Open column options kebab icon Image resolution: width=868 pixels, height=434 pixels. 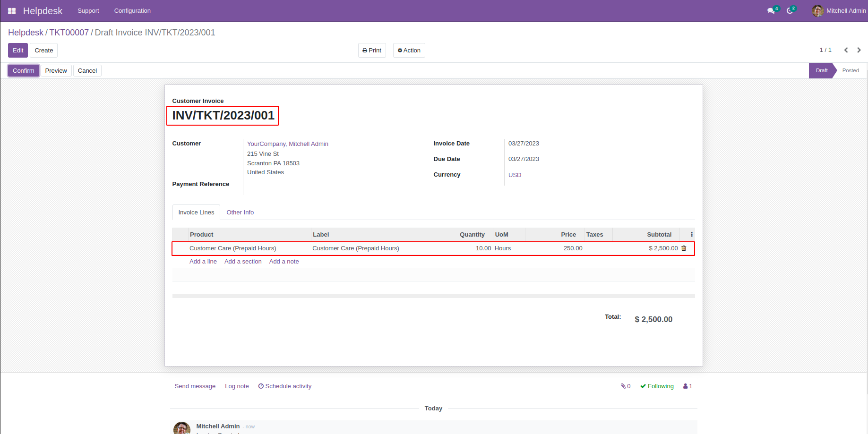click(x=692, y=235)
